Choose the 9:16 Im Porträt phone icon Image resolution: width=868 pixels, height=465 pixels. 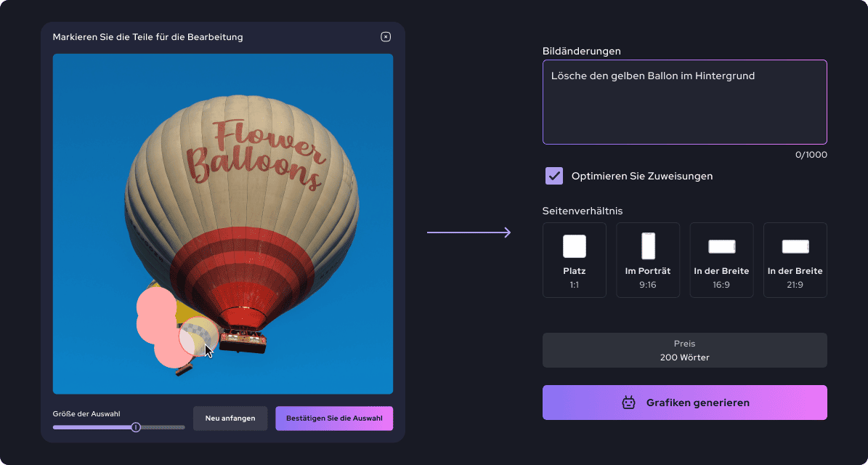tap(648, 246)
